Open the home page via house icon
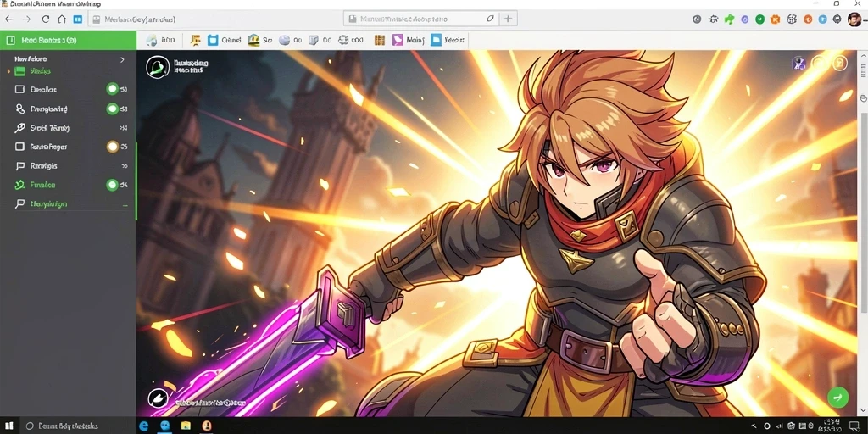 [61, 19]
